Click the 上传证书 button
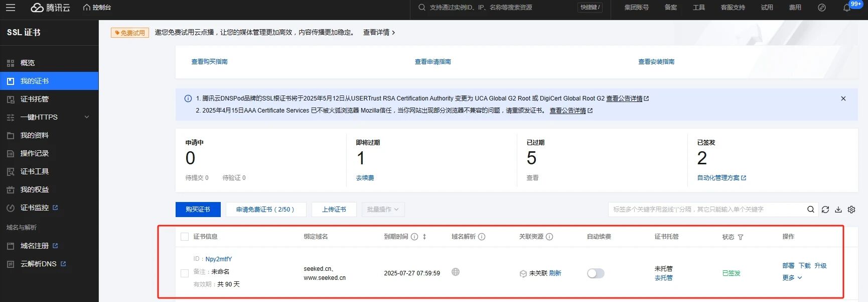 (x=334, y=210)
